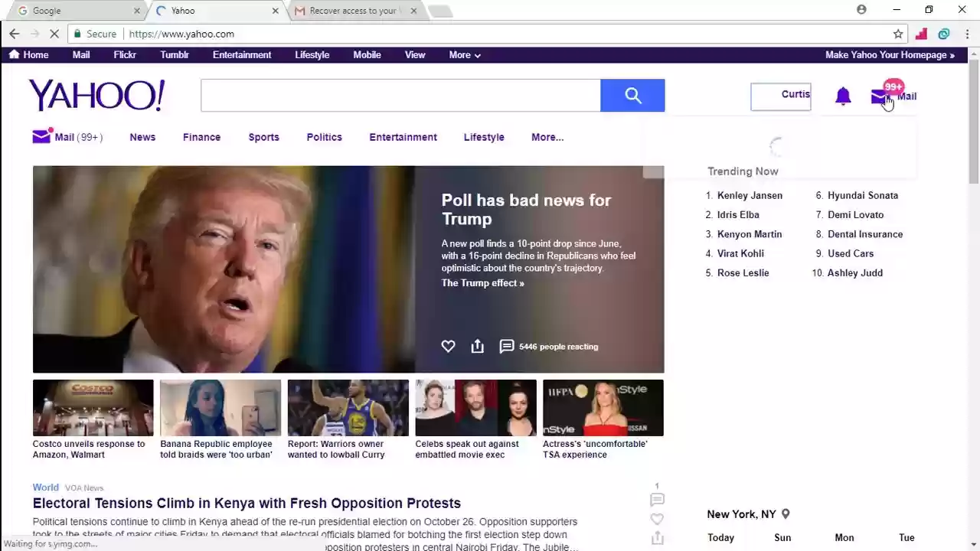Click the Chrome profile avatar icon
Image resolution: width=980 pixels, height=551 pixels.
[x=861, y=10]
